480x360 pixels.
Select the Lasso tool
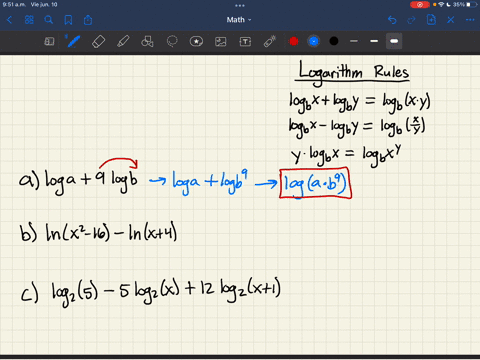coord(172,41)
